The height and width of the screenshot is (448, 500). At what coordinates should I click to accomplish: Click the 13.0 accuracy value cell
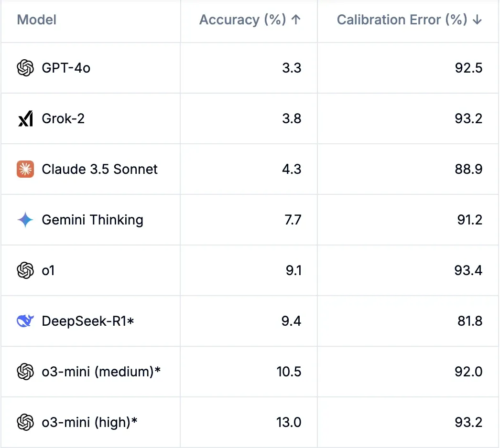tap(289, 422)
